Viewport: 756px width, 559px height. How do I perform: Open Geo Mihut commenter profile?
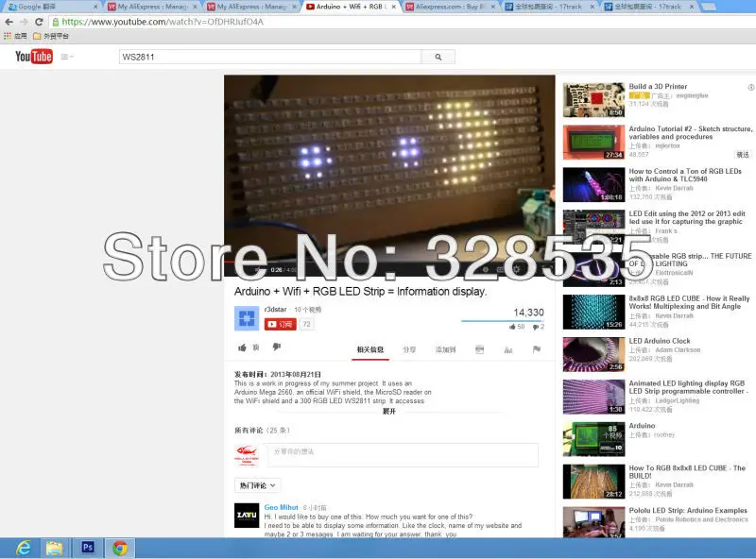tap(281, 507)
